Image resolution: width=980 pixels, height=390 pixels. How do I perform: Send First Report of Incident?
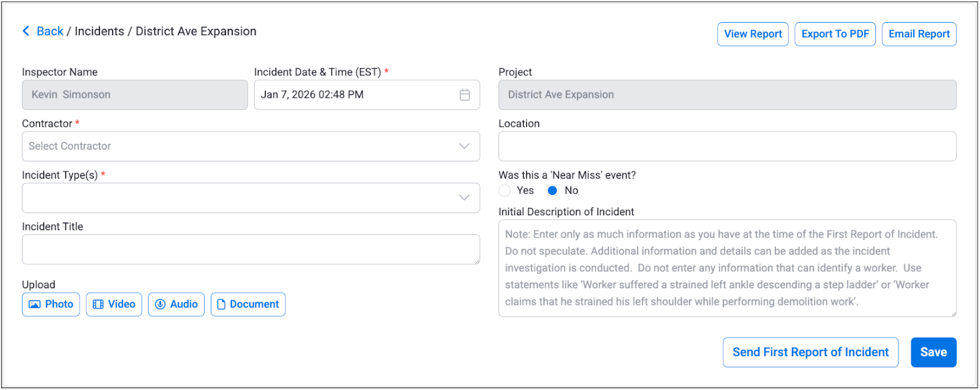coord(810,353)
